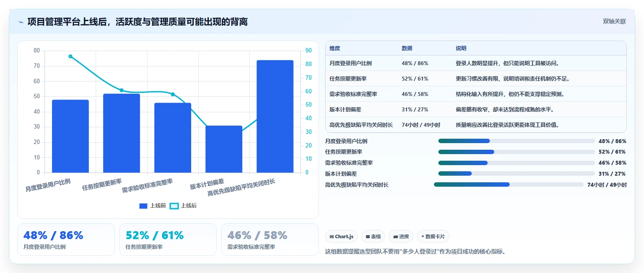Click the blue bar for 版本计划偏差
The width and height of the screenshot is (644, 273).
224,149
